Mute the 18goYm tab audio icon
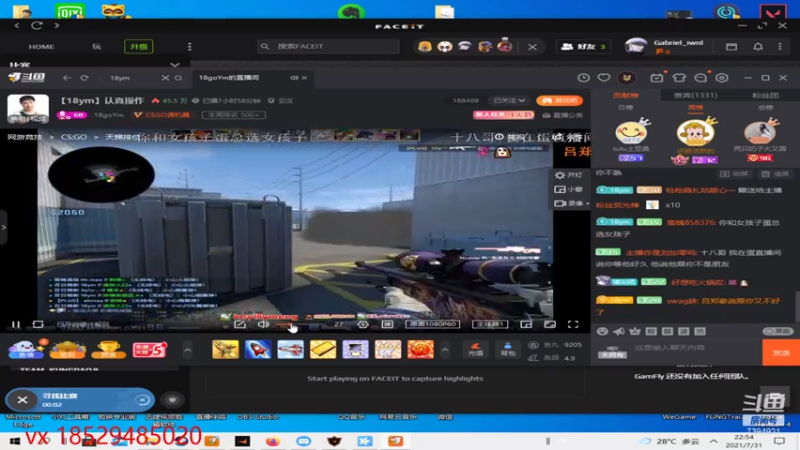800x450 pixels. (x=294, y=78)
